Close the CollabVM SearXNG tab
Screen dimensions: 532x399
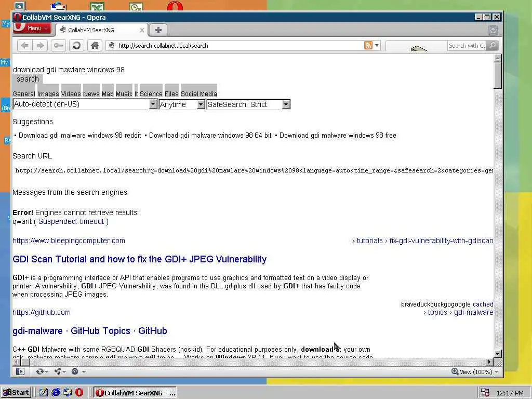coord(142,30)
